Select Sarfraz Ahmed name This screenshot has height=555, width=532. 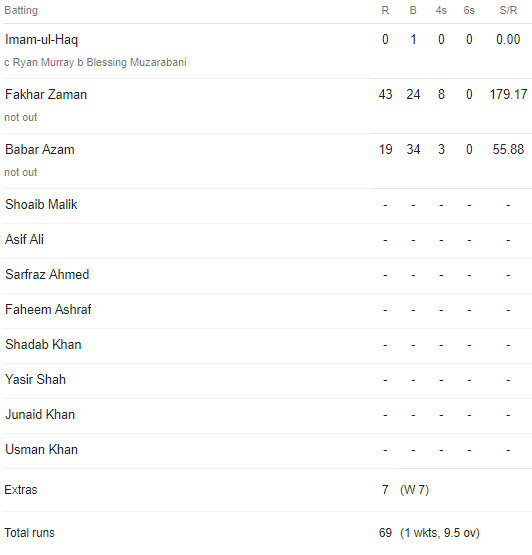(47, 274)
